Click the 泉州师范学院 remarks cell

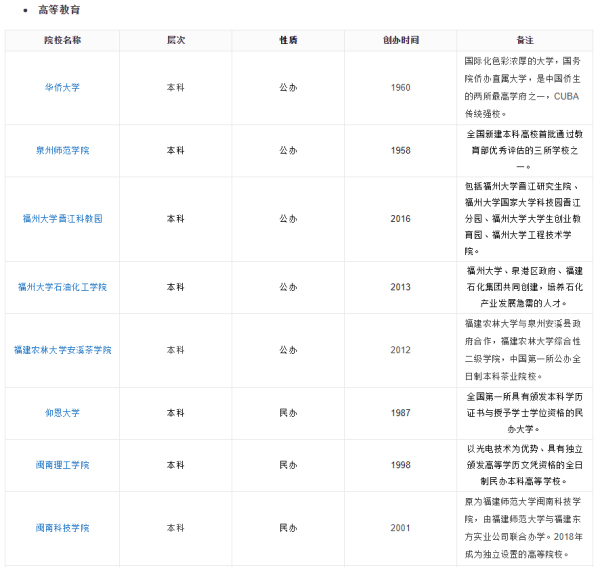(525, 150)
